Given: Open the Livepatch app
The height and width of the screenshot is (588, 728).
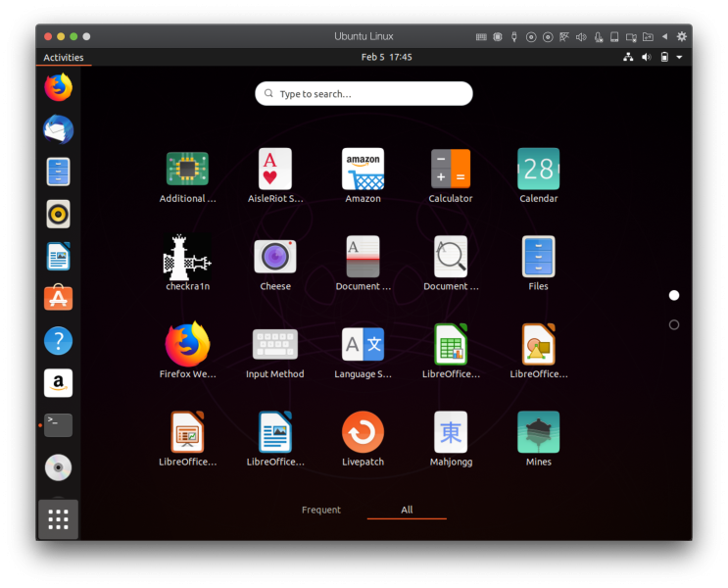Looking at the screenshot, I should pos(363,432).
